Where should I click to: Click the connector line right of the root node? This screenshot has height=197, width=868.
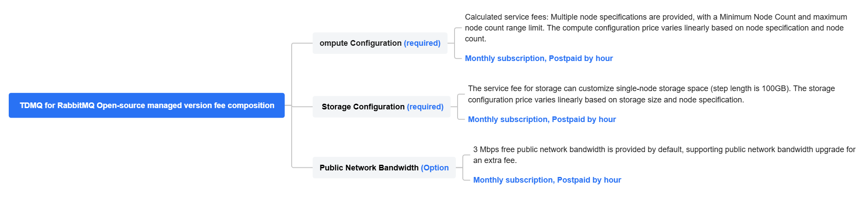288,105
